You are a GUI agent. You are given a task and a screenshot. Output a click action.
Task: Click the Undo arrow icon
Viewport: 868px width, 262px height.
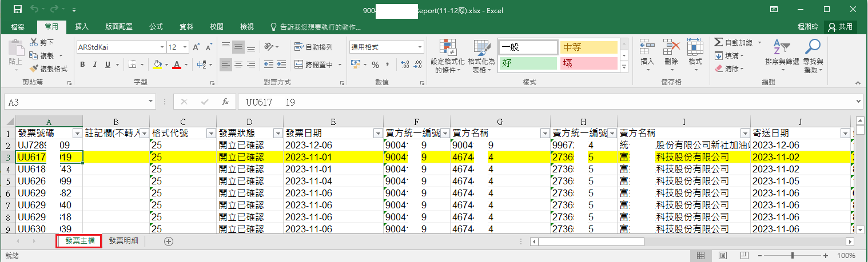click(34, 10)
